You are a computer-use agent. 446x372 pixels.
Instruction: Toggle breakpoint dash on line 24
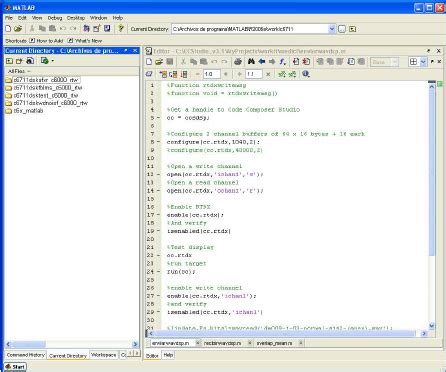pos(158,272)
